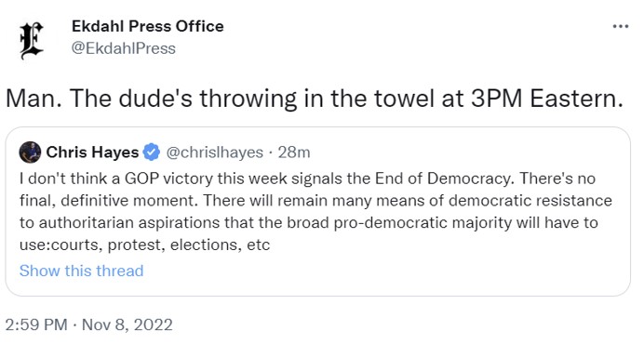This screenshot has width=644, height=344.
Task: Open the Ekdahl Press Office display name
Action: click(148, 26)
